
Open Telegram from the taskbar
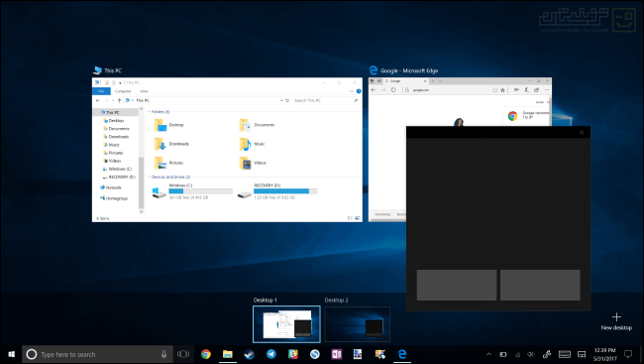tap(271, 354)
